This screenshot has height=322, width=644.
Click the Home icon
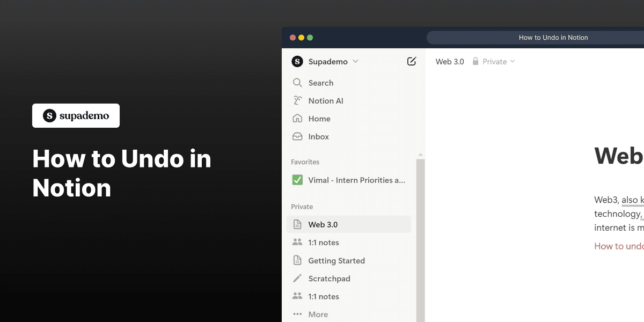point(297,119)
